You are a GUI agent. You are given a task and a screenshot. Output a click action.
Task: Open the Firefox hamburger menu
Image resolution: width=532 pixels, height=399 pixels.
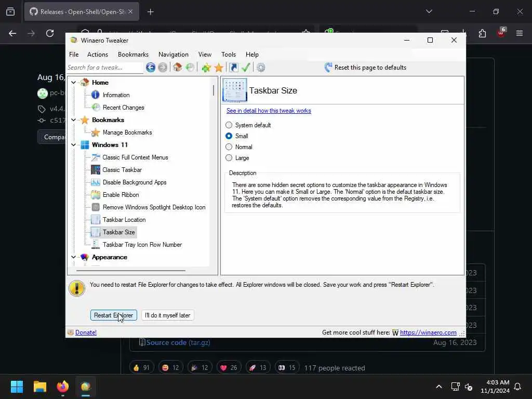[520, 33]
